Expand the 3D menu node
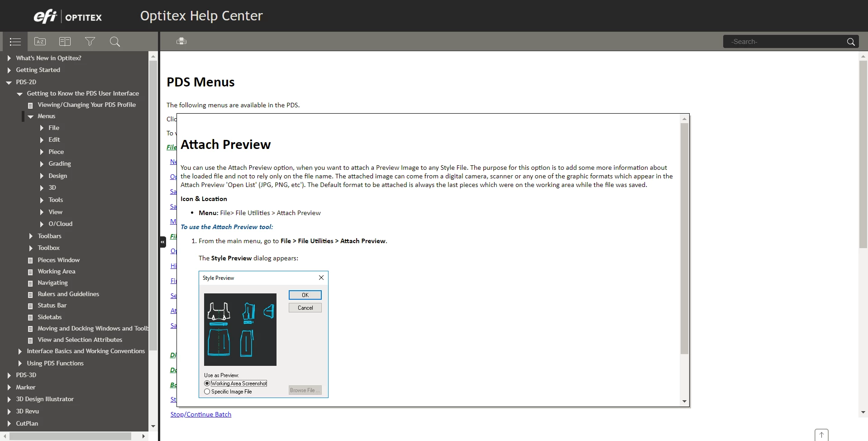This screenshot has width=868, height=441. click(x=42, y=188)
